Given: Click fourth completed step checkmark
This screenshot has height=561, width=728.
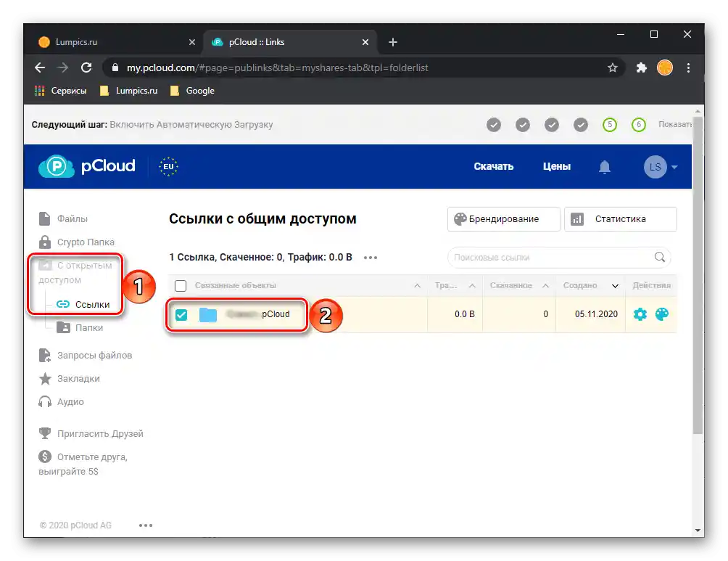Looking at the screenshot, I should click(x=580, y=125).
